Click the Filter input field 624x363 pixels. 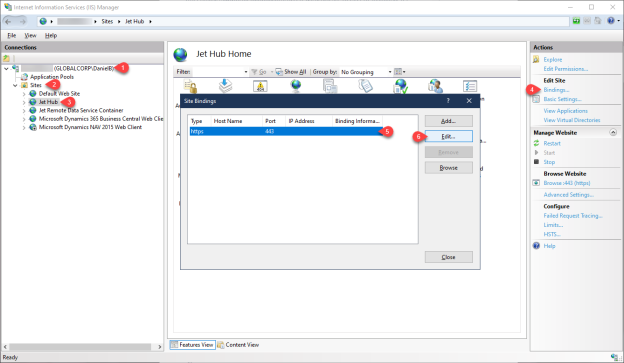click(220, 72)
